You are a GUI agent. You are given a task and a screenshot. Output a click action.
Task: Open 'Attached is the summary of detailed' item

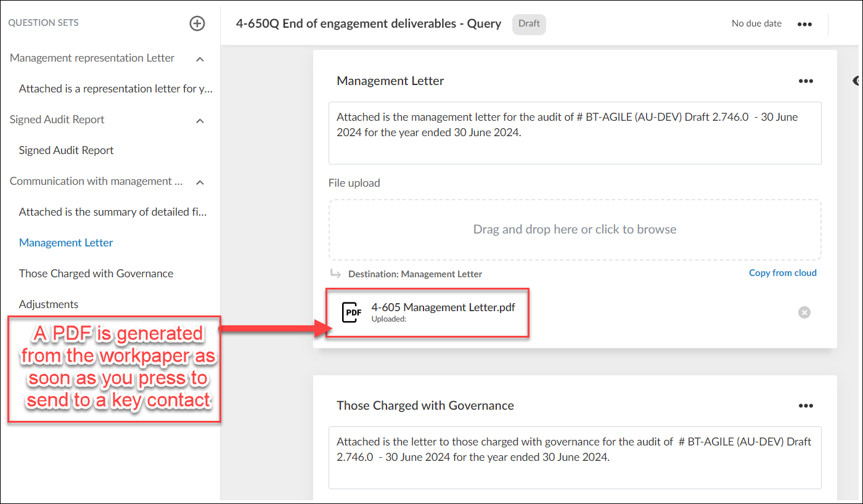pyautogui.click(x=113, y=212)
